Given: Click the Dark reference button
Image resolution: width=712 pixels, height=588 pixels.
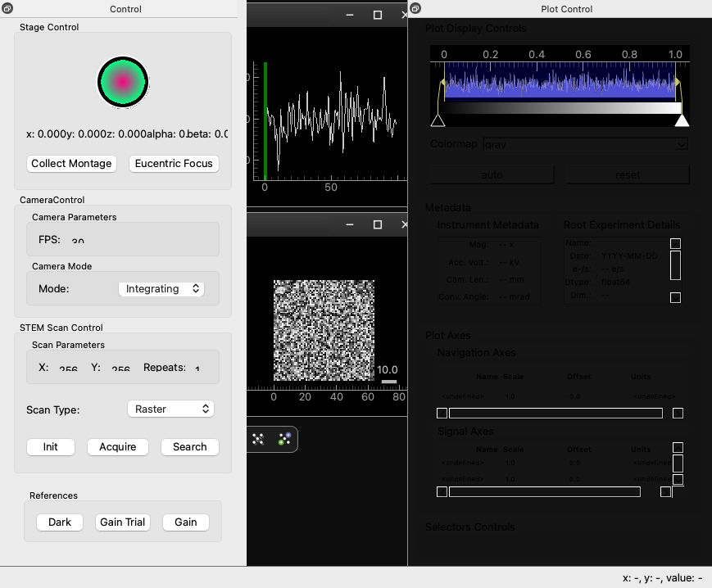Looking at the screenshot, I should (x=60, y=522).
